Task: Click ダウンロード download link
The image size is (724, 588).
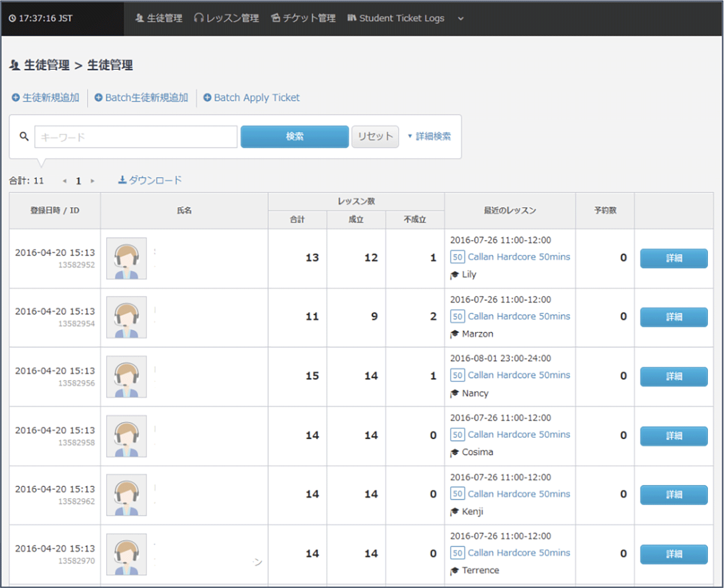Action: click(x=150, y=180)
